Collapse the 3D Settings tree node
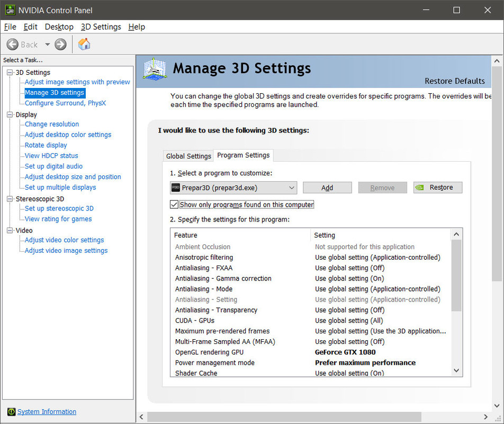Screen dimensions: 504x424 tap(10, 73)
